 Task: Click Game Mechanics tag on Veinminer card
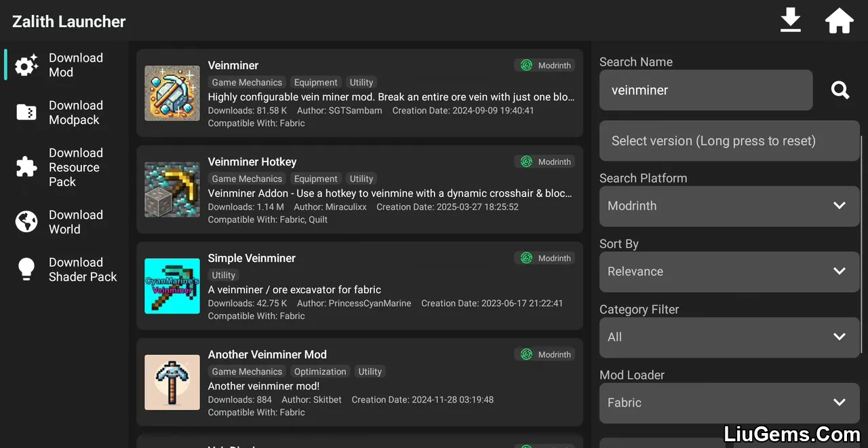(x=247, y=82)
